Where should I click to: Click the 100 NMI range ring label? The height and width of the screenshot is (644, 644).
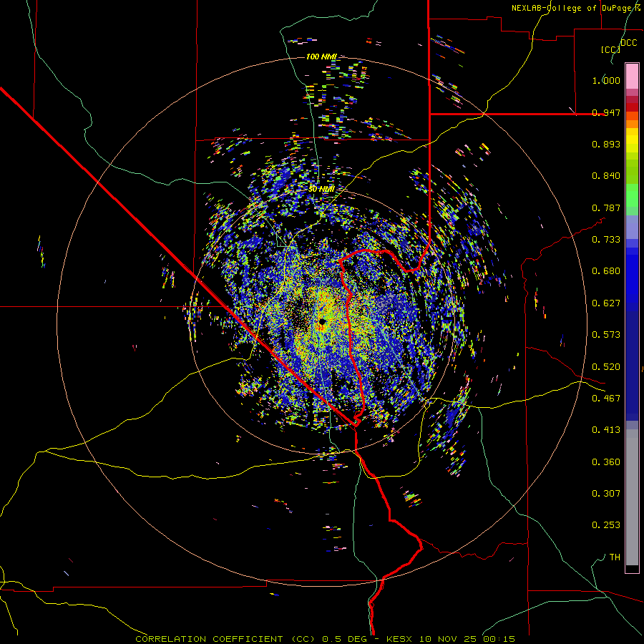pyautogui.click(x=321, y=57)
